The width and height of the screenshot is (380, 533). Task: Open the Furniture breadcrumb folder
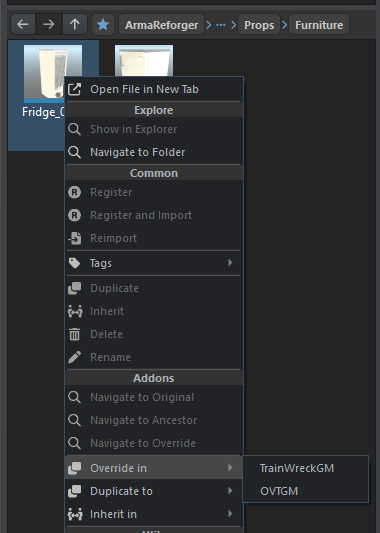point(319,25)
